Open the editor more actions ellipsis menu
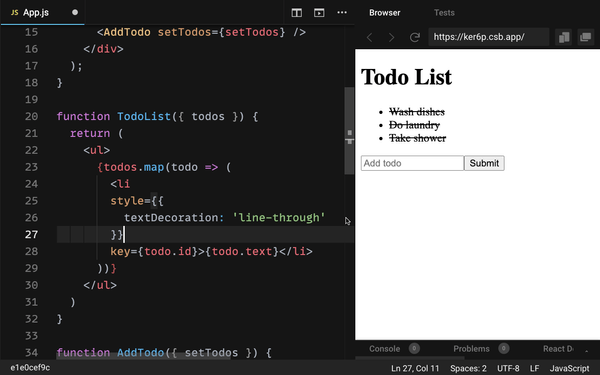 pyautogui.click(x=342, y=13)
